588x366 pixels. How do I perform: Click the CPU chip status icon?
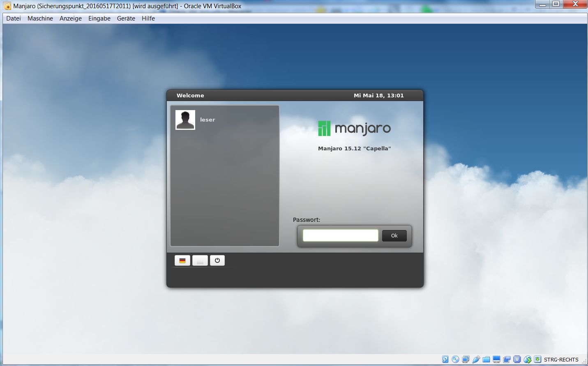(517, 359)
